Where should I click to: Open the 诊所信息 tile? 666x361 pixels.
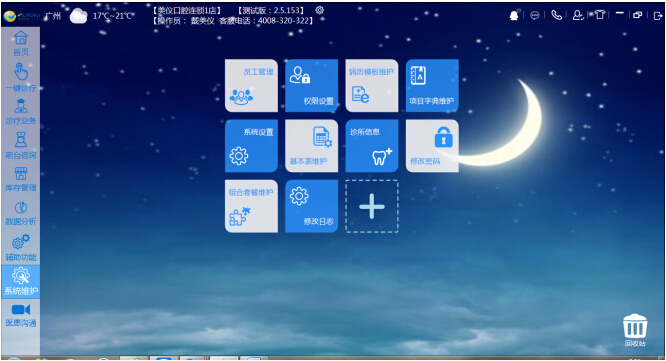coord(372,146)
